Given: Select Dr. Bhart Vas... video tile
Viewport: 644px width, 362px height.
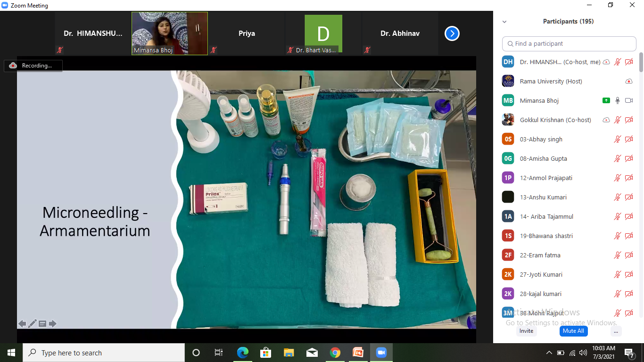Looking at the screenshot, I should click(x=323, y=33).
